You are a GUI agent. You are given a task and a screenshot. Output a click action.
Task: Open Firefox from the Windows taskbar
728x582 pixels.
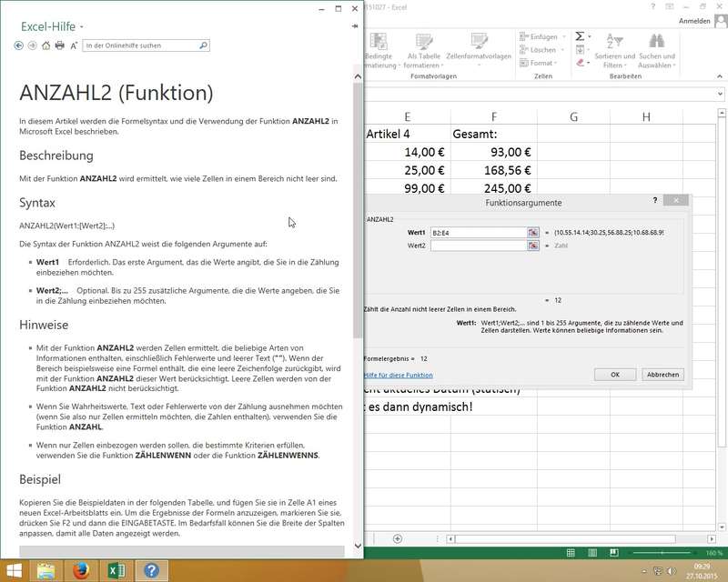[x=81, y=570]
